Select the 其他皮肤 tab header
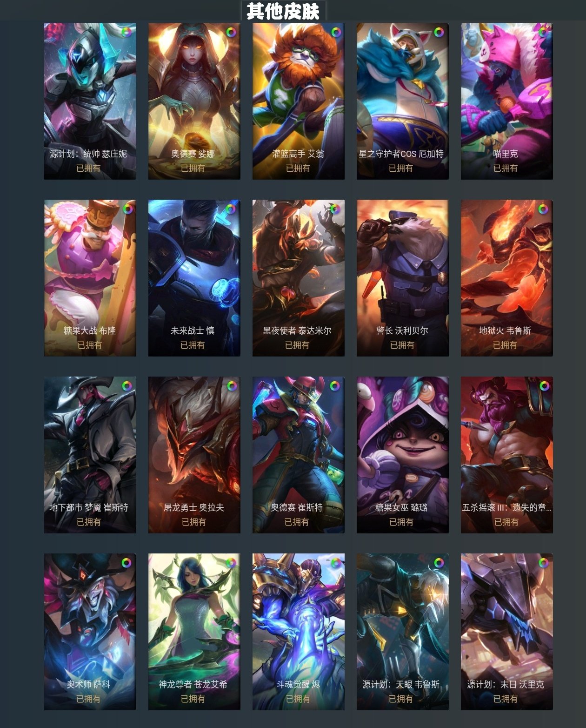586x728 pixels. pyautogui.click(x=283, y=11)
